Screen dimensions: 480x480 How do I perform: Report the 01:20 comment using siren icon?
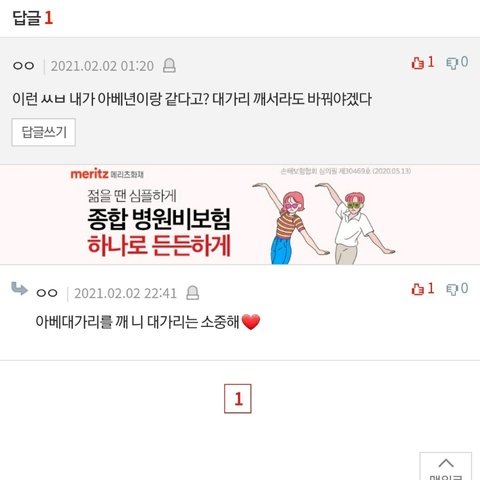tap(169, 65)
